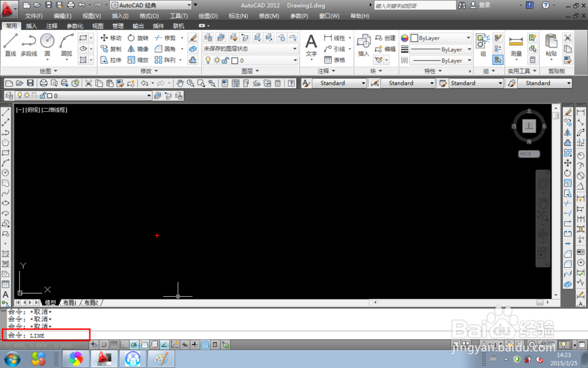Select the 圆 circle tool

click(47, 45)
